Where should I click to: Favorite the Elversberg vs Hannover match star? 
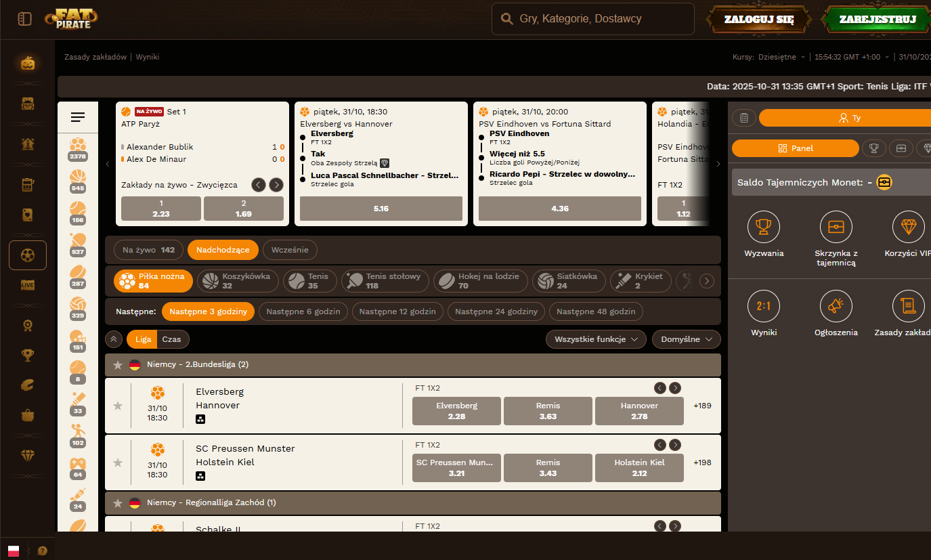(118, 406)
